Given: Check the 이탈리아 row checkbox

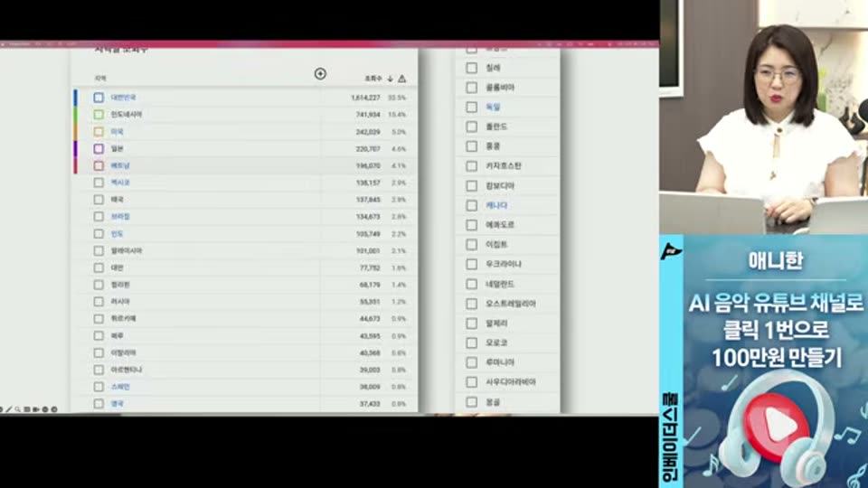Looking at the screenshot, I should click(x=99, y=352).
